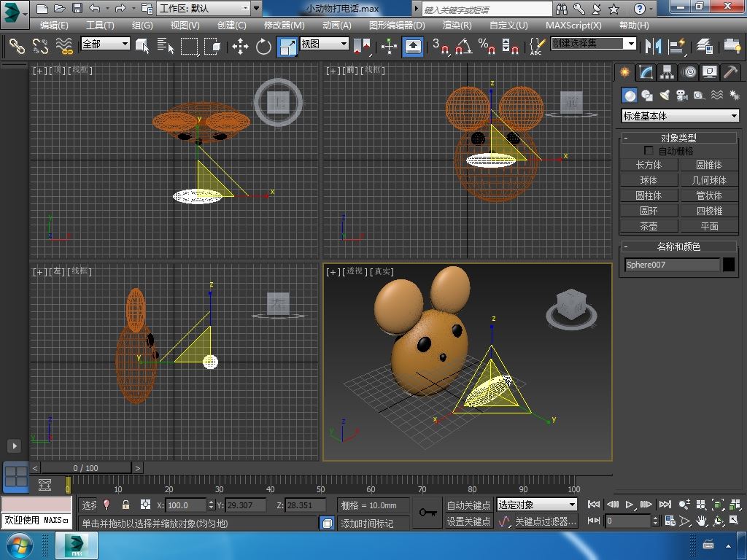This screenshot has width=747, height=560.
Task: Open Edit Named Selection Sets
Action: coord(536,46)
